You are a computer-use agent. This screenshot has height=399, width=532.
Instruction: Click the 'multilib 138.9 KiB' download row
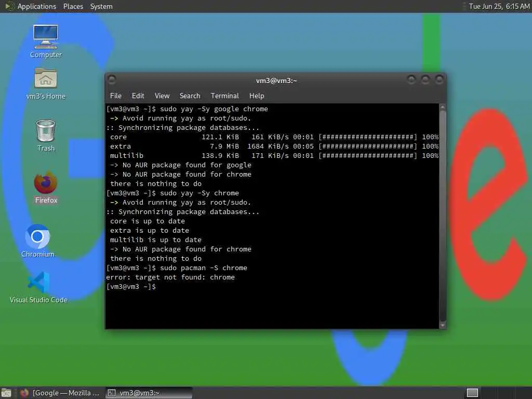point(274,156)
